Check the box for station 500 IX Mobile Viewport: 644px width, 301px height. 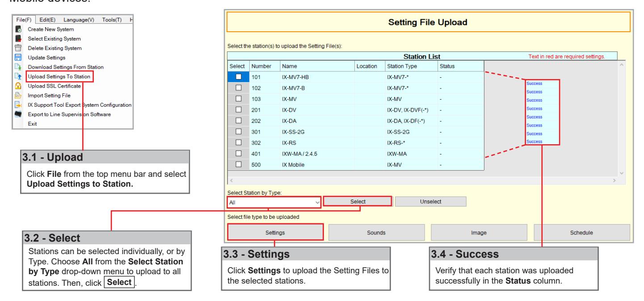tap(238, 165)
